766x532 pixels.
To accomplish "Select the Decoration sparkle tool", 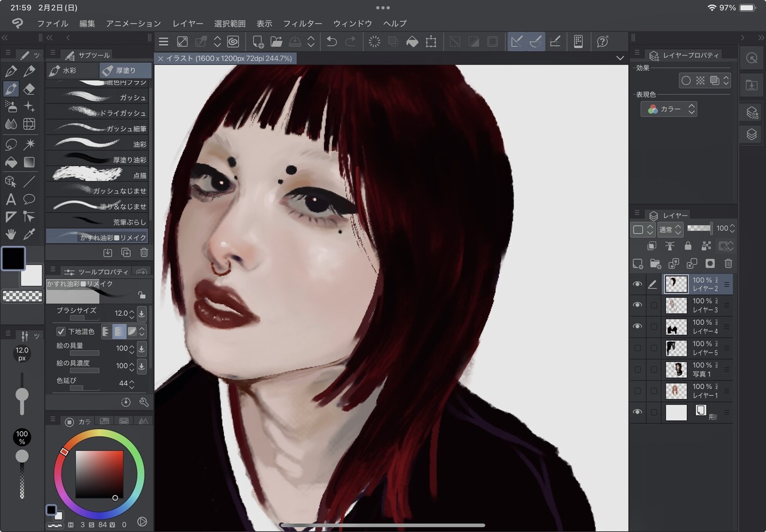I will tap(29, 107).
